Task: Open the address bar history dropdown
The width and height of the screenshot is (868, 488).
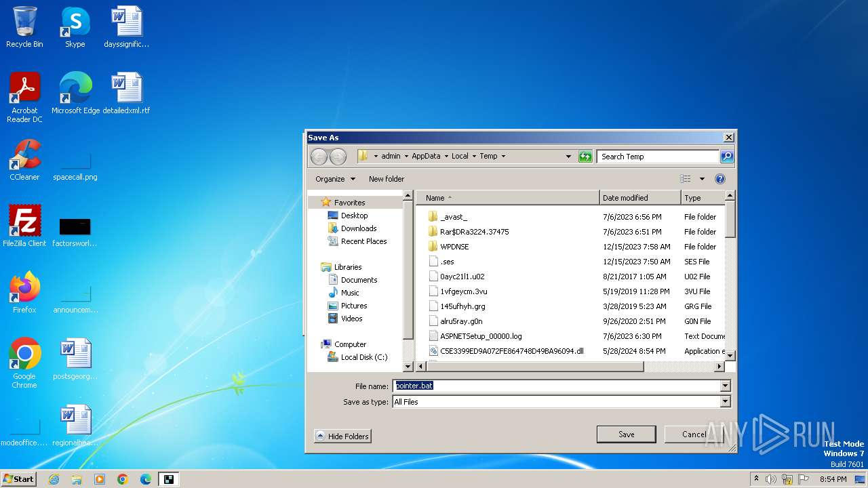Action: (x=568, y=157)
